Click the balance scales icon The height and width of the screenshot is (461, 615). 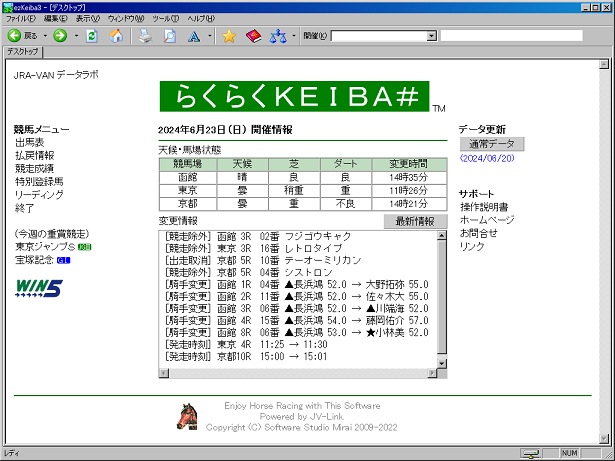coord(278,36)
